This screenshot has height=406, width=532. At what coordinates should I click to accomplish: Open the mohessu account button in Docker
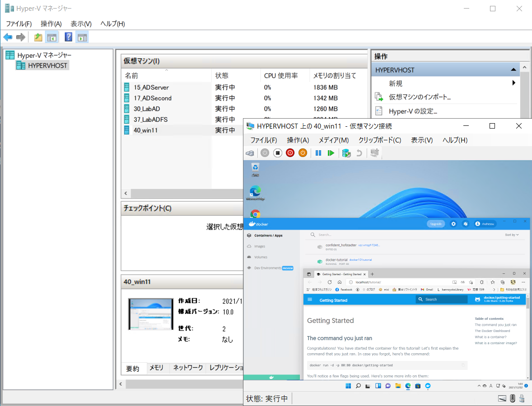pyautogui.click(x=485, y=224)
